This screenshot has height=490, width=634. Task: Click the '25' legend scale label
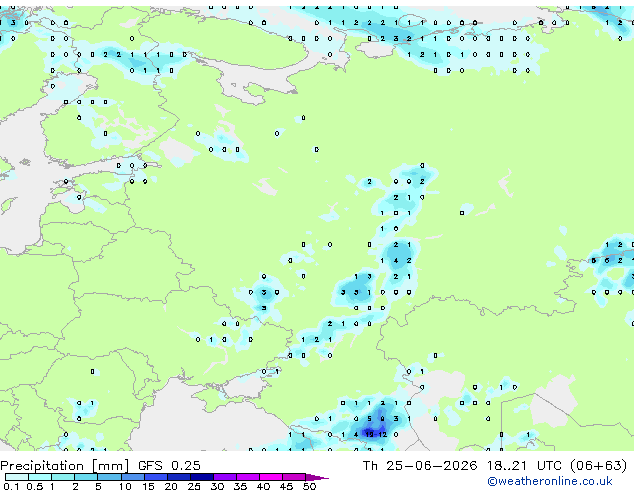click(x=194, y=486)
